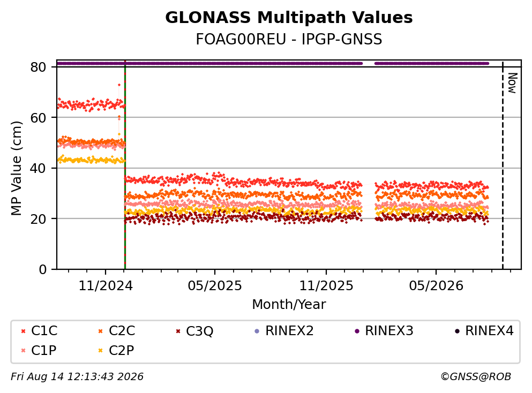Click the 20 y-axis tick label
This screenshot has height=393, width=532.
click(39, 218)
